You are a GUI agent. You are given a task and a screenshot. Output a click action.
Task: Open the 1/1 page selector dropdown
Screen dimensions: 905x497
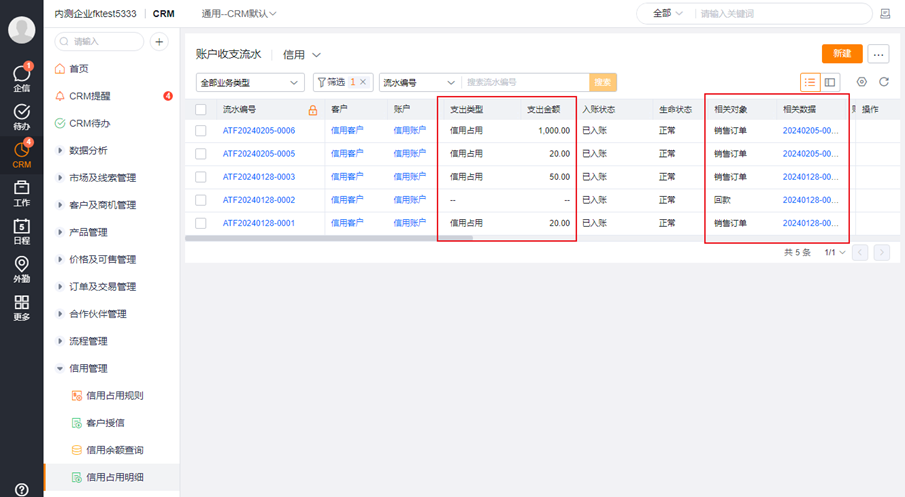835,252
